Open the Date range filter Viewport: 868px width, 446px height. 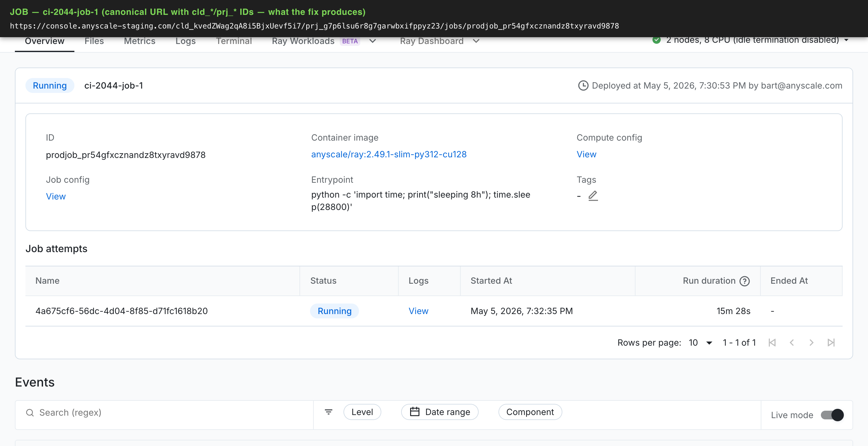coord(440,412)
